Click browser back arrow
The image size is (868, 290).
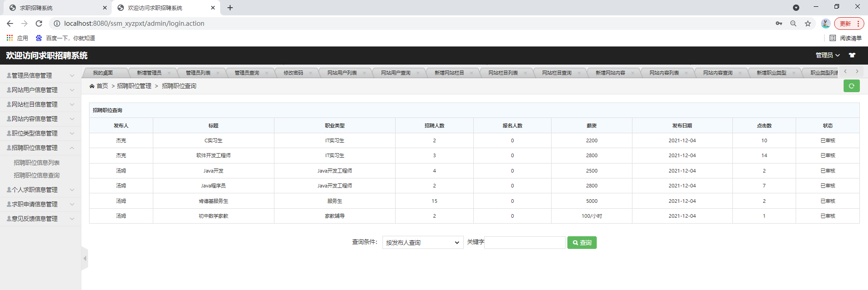coord(10,23)
